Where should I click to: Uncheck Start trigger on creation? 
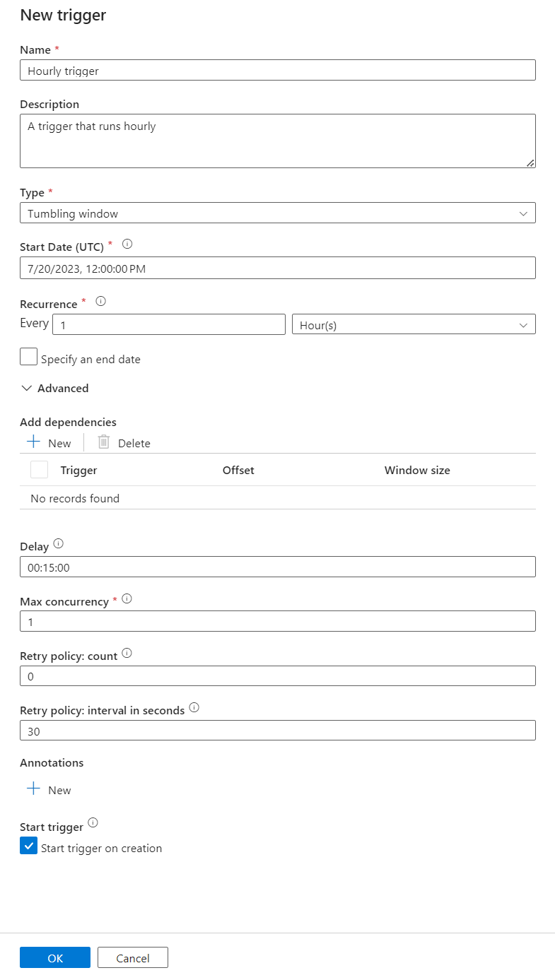tap(29, 846)
